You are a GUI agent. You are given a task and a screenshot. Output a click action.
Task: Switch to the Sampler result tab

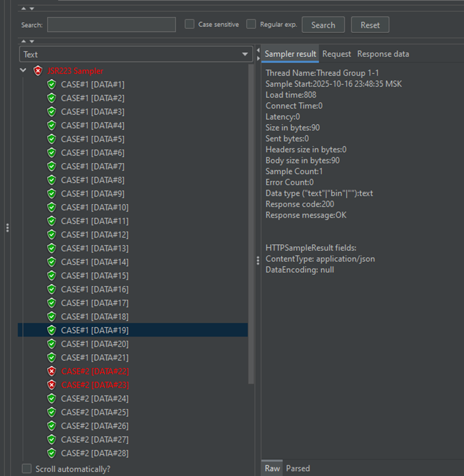click(x=290, y=54)
